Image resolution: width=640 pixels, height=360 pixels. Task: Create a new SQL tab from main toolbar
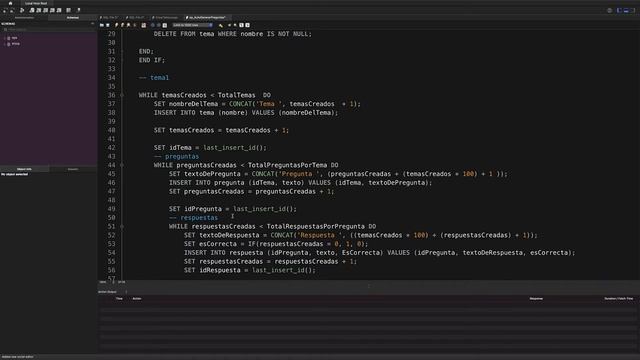tap(4, 10)
